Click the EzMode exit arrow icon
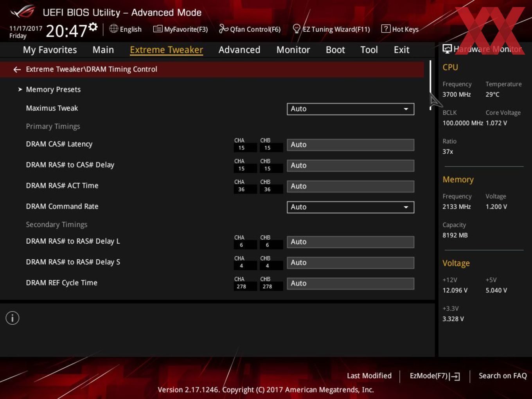The image size is (532, 399). (455, 376)
